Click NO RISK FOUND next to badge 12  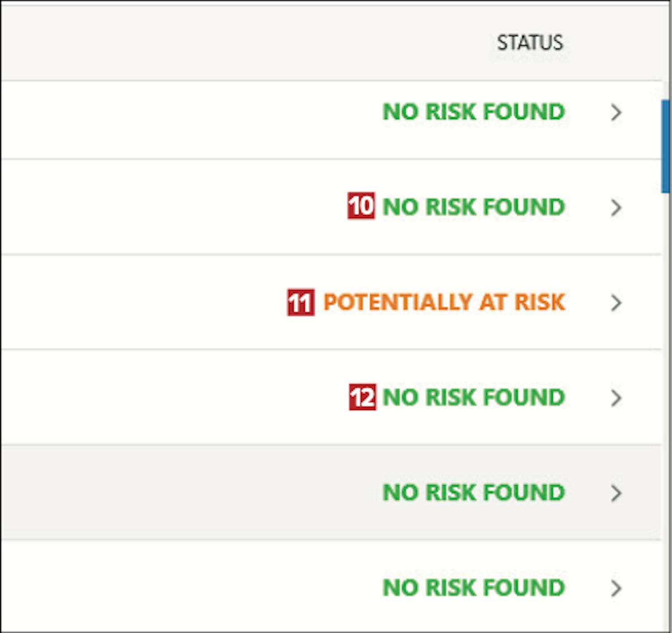tap(474, 398)
